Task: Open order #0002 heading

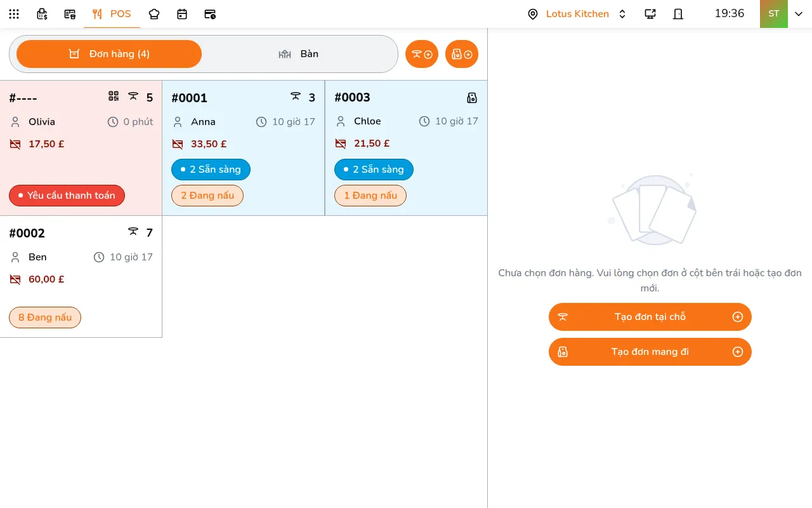Action: tap(27, 233)
